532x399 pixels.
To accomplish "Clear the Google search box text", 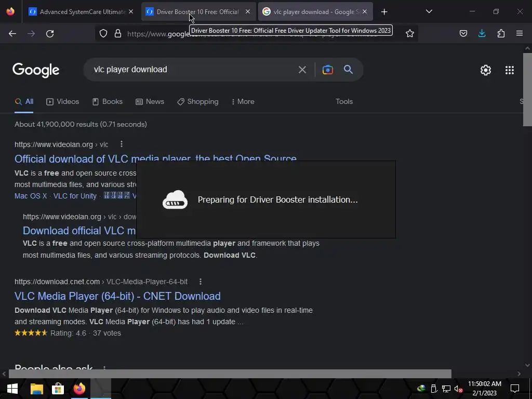I will 302,70.
